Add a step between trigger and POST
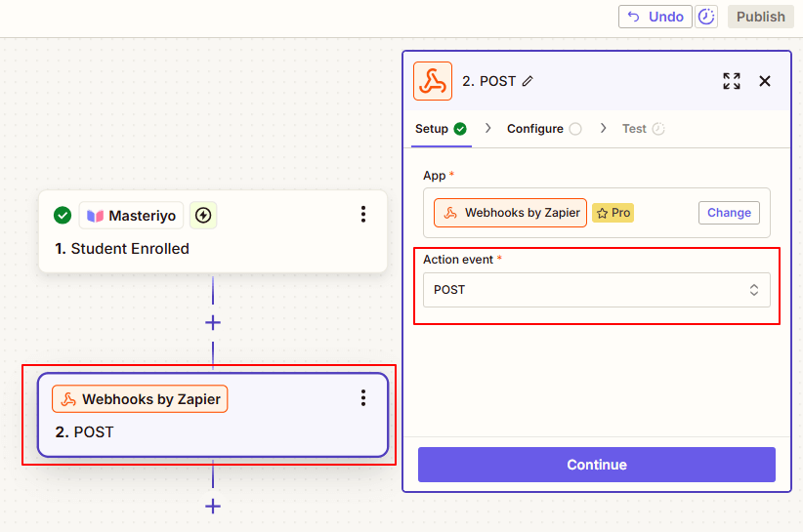803x532 pixels. (213, 323)
